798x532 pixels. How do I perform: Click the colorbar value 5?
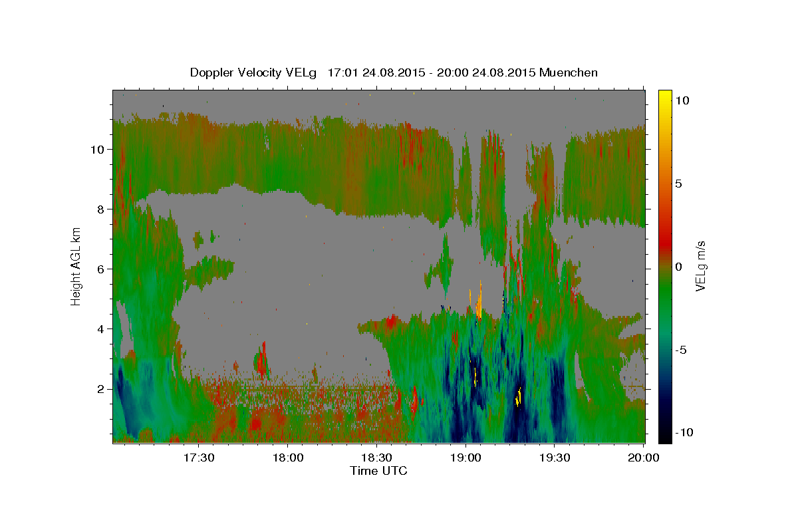pyautogui.click(x=678, y=184)
